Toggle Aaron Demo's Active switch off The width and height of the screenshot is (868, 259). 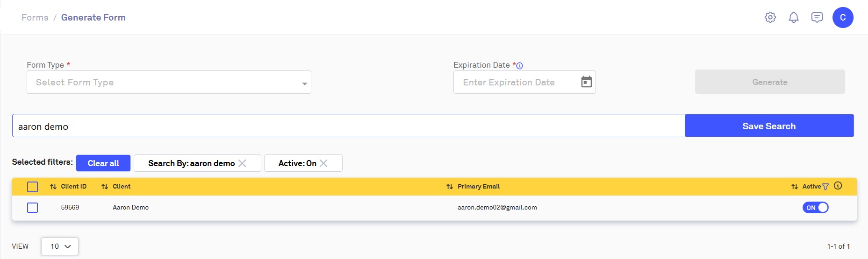[x=816, y=208]
